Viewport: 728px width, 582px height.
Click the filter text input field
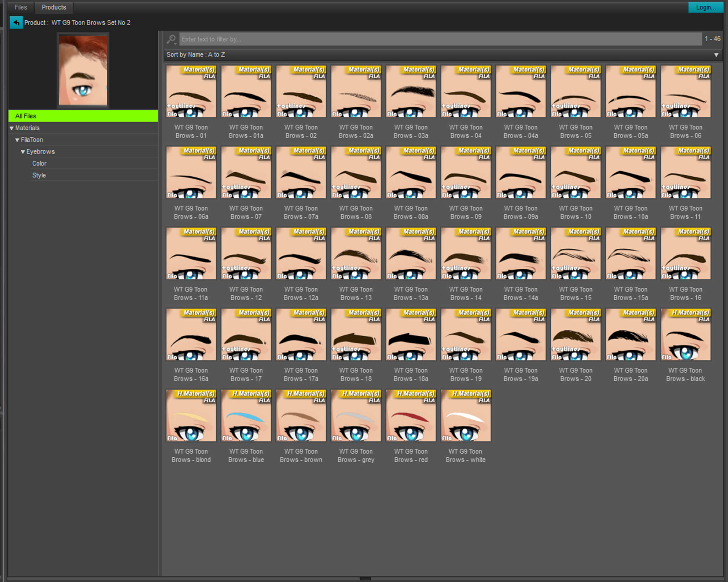[440, 39]
